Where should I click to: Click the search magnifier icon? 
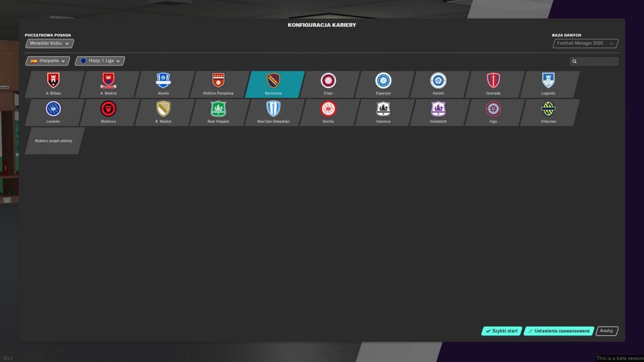574,62
